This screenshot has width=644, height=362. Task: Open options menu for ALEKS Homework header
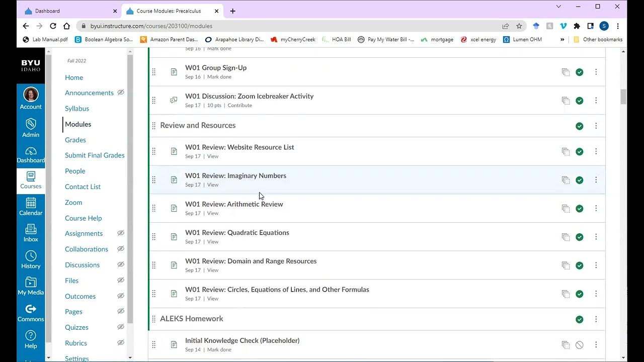[596, 319]
